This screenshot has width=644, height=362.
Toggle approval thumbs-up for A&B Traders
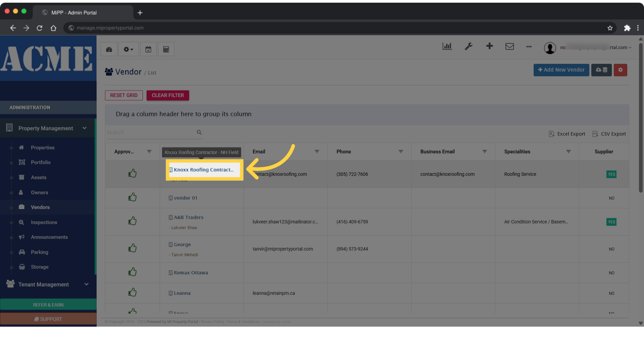point(132,221)
